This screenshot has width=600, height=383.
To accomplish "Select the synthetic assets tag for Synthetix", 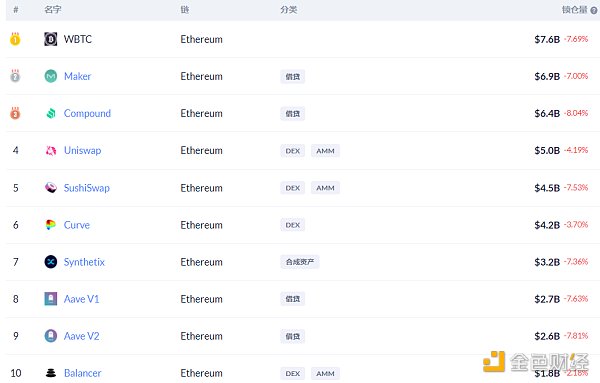I will pyautogui.click(x=300, y=262).
